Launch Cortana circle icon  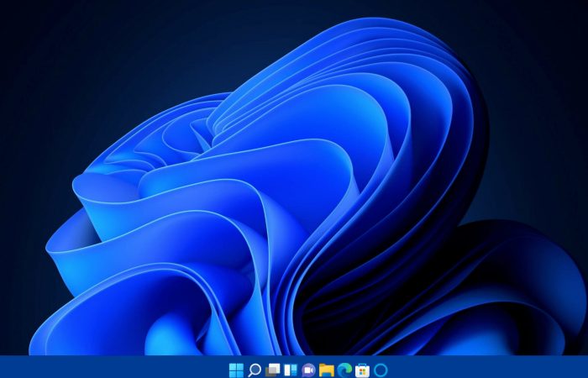coord(381,370)
